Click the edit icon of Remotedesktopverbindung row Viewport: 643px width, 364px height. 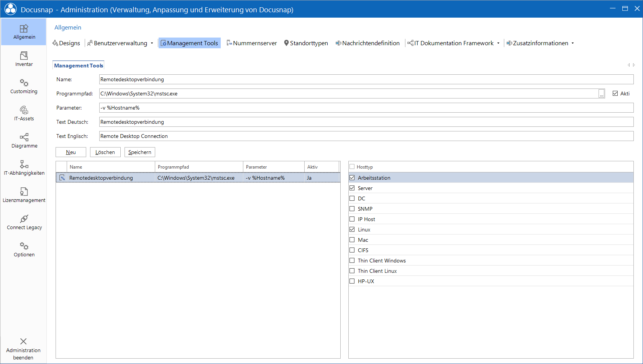click(x=62, y=178)
